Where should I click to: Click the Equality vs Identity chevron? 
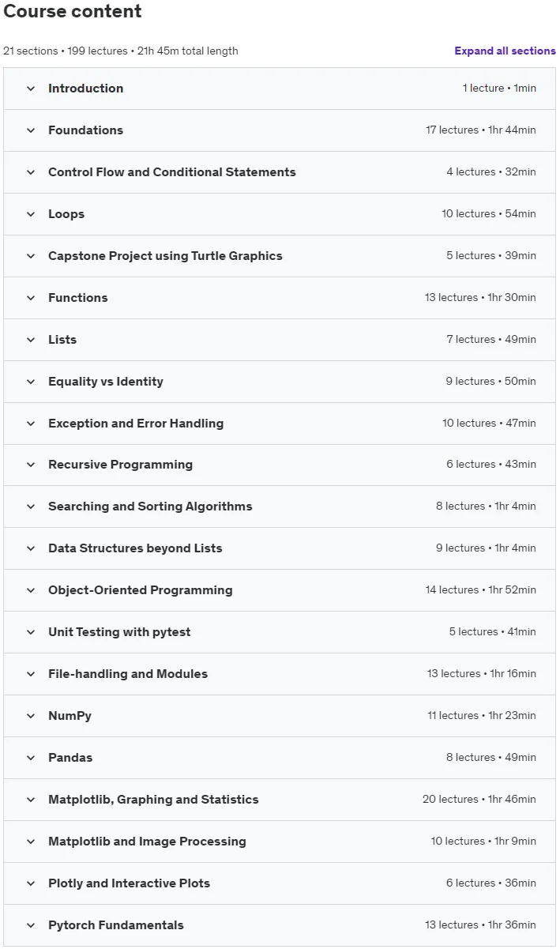31,382
